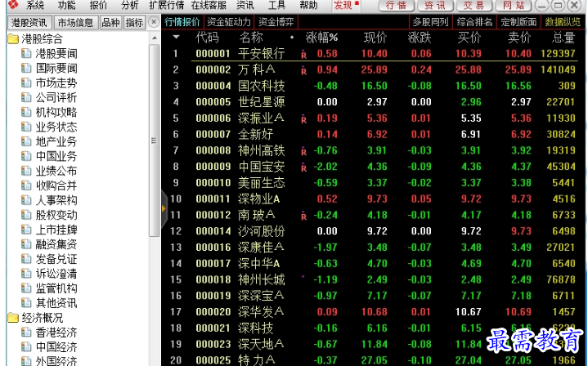Switch to the 港股资讯 tab

click(x=29, y=23)
